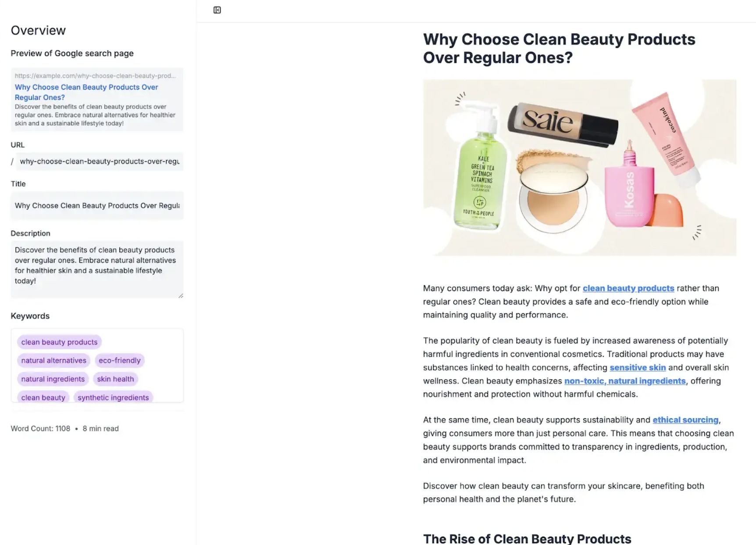The width and height of the screenshot is (756, 545).
Task: Open the 'sensitive skin' hyperlink
Action: pyautogui.click(x=637, y=368)
